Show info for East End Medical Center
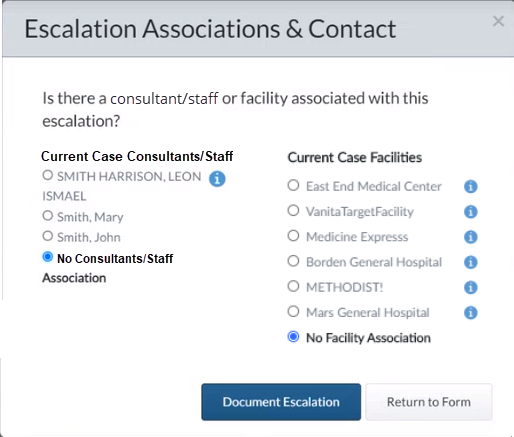 pos(471,186)
